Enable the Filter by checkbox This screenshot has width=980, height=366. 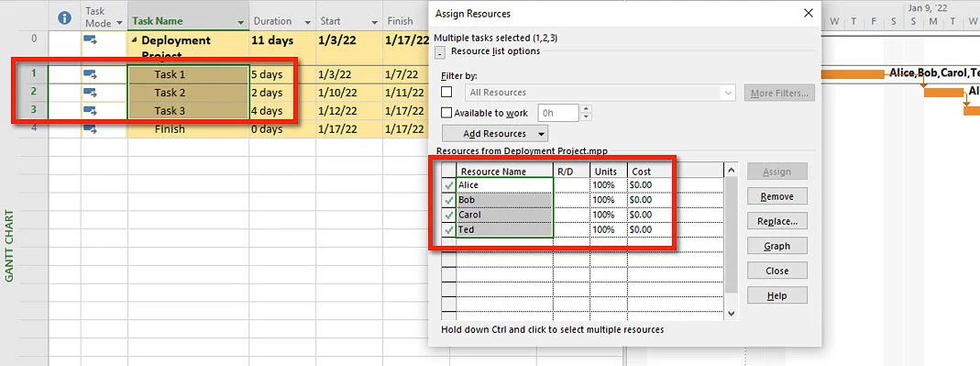click(x=446, y=92)
